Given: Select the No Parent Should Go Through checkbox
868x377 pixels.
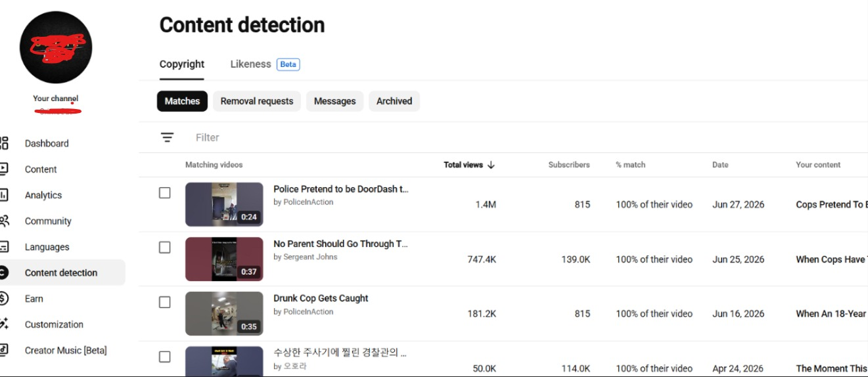Looking at the screenshot, I should (165, 248).
